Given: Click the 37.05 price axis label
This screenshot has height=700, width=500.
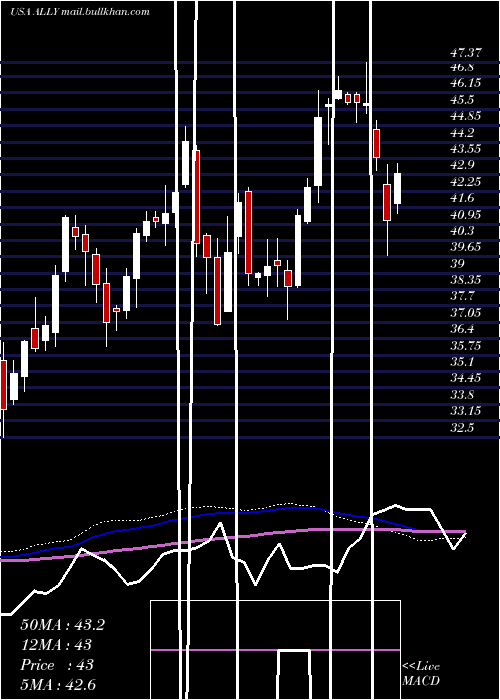Looking at the screenshot, I should (466, 312).
